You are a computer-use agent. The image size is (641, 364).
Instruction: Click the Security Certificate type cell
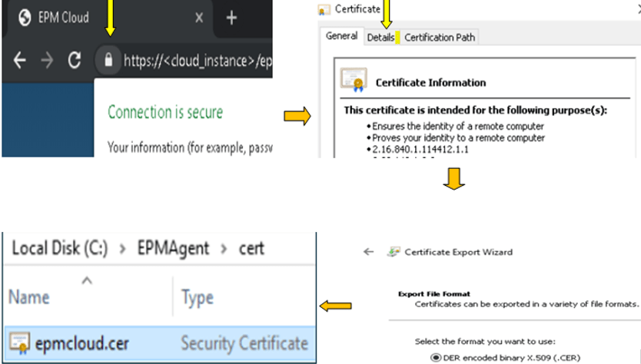244,343
